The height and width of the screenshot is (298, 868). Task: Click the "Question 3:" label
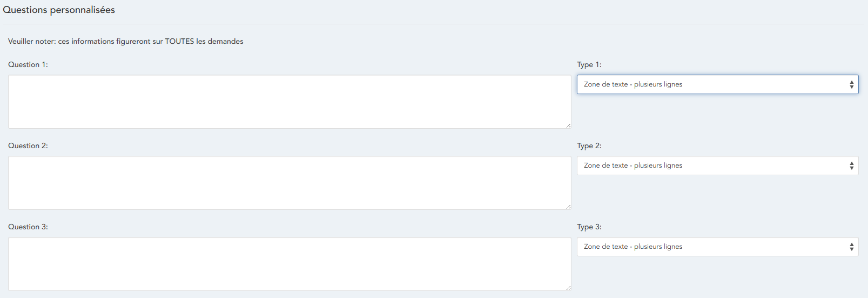coord(28,227)
